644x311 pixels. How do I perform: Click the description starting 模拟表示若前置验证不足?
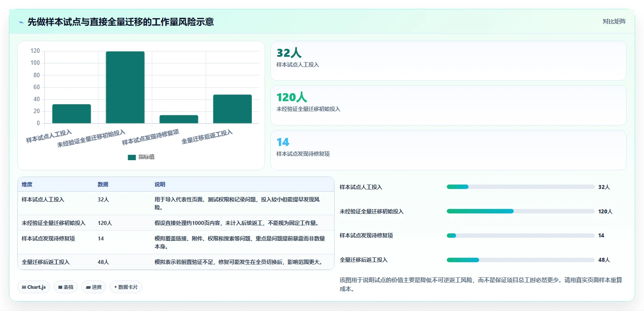pos(238,262)
